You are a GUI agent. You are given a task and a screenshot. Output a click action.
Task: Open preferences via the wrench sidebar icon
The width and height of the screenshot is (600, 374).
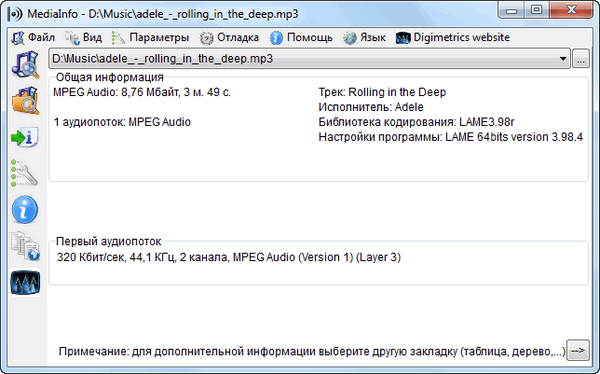pos(24,173)
